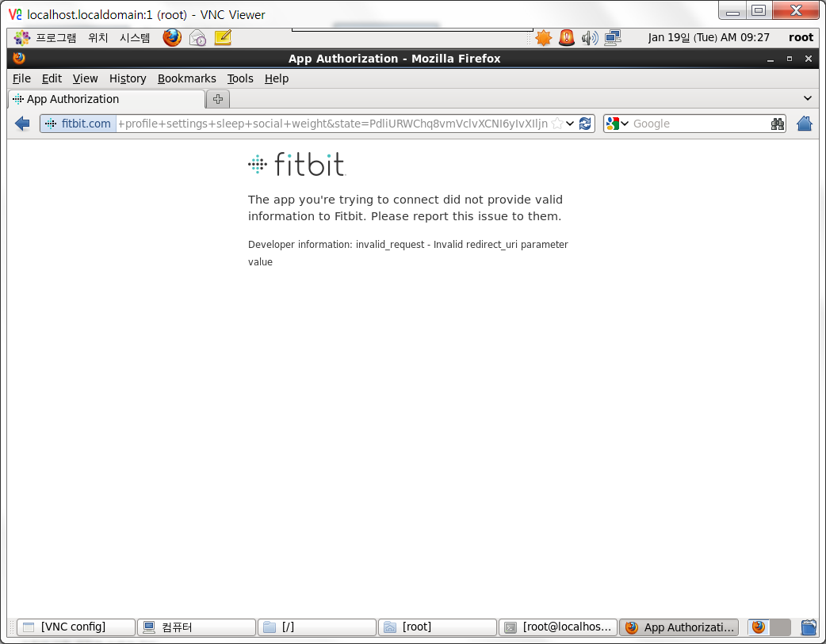Click the 'The app you're trying to connect' message
The image size is (826, 644).
405,208
